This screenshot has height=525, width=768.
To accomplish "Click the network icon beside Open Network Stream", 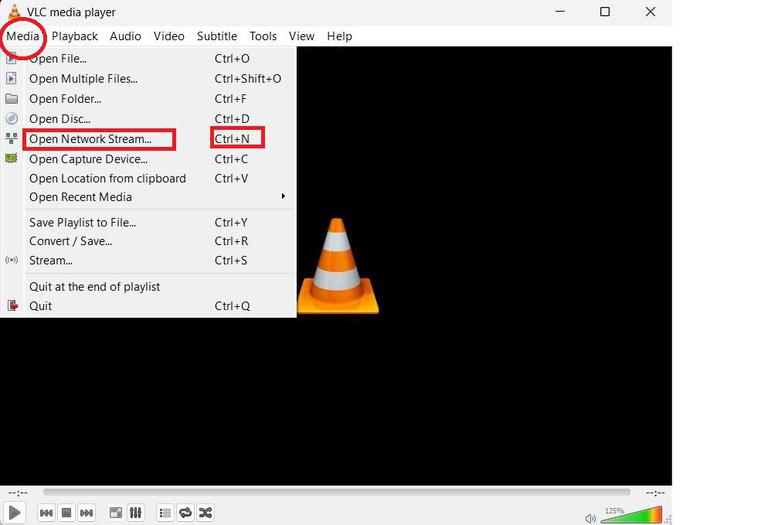I will pos(11,139).
